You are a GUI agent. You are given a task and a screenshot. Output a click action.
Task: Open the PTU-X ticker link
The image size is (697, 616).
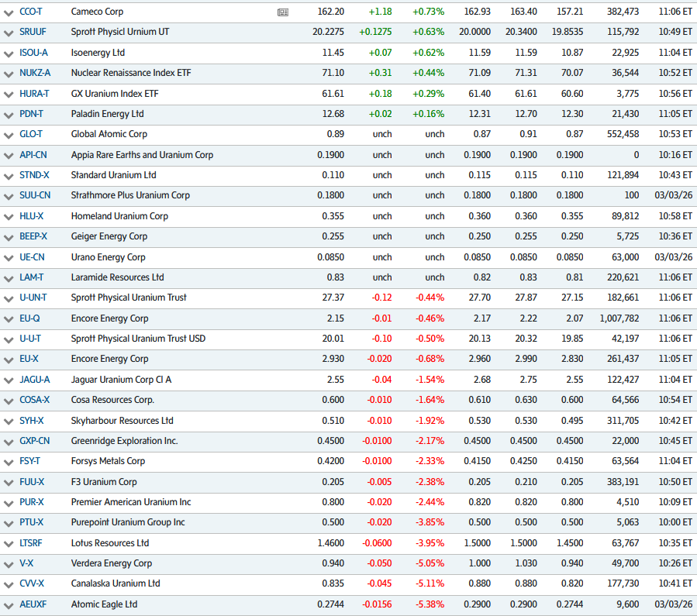(31, 522)
